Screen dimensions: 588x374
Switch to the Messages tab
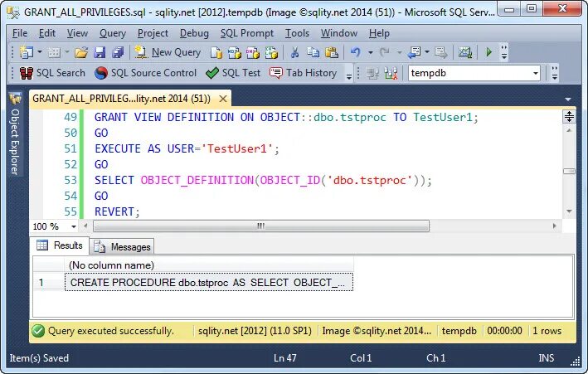click(122, 246)
